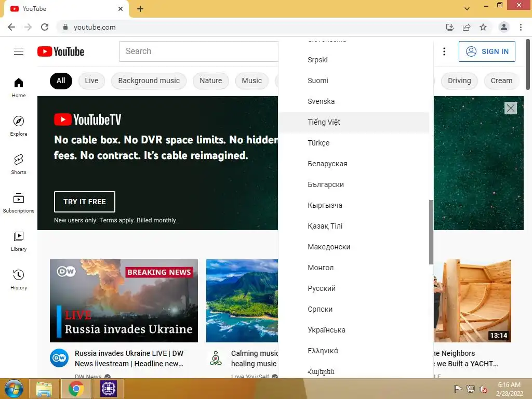This screenshot has width=532, height=399.
Task: Close the YouTube browser tab
Action: coord(121,9)
